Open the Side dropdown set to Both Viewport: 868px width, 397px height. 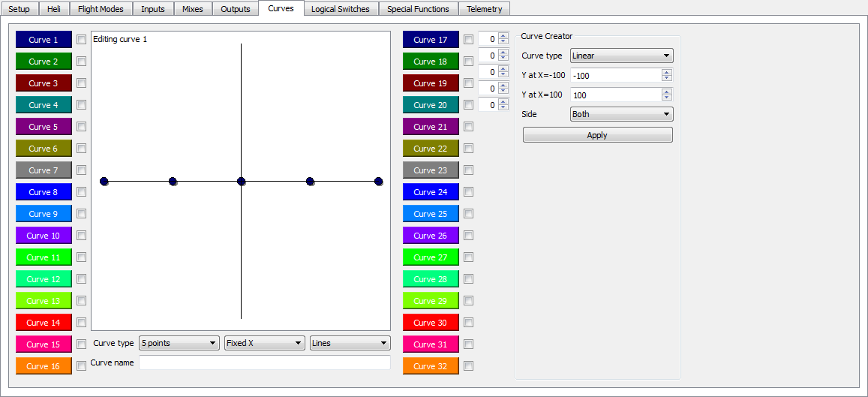tap(621, 114)
